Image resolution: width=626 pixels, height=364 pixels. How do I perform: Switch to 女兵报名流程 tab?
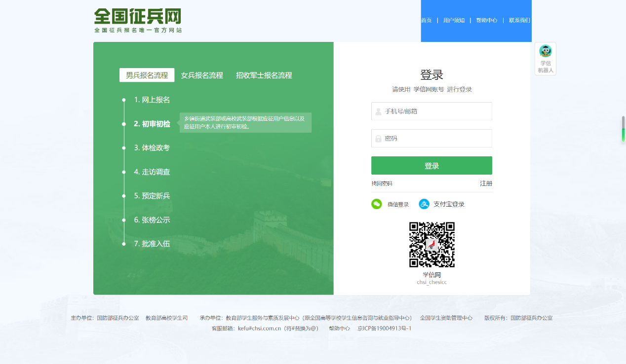pyautogui.click(x=202, y=75)
